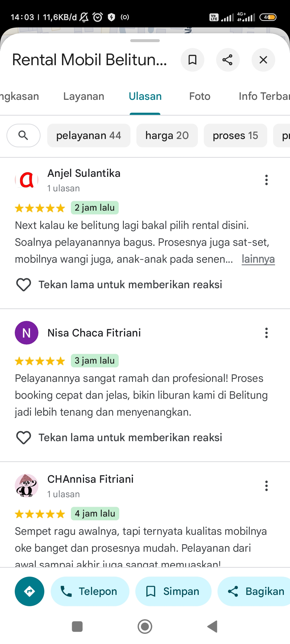Like Anjel Sulantika's review with heart
The height and width of the screenshot is (644, 290).
pos(24,285)
